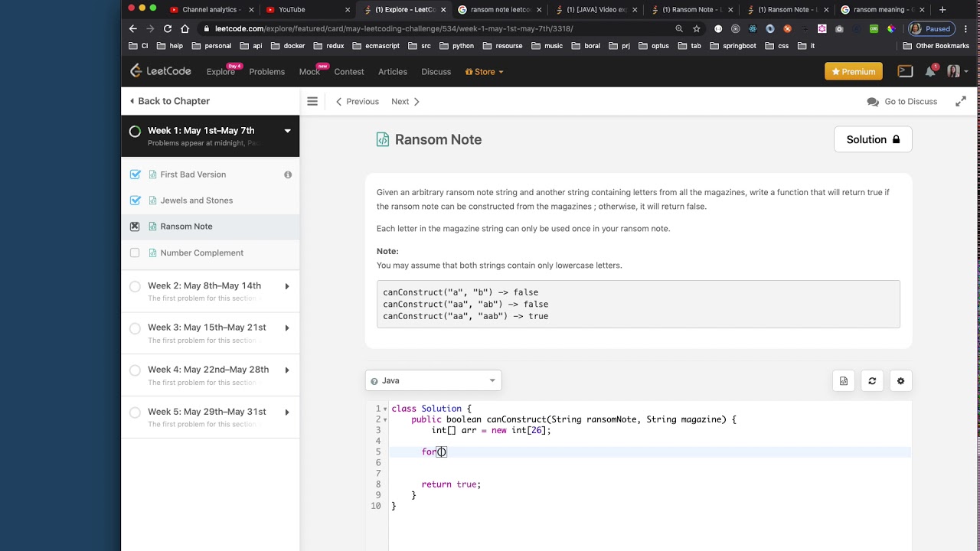Click the browser reload page icon
This screenshot has height=551, width=980.
(168, 29)
